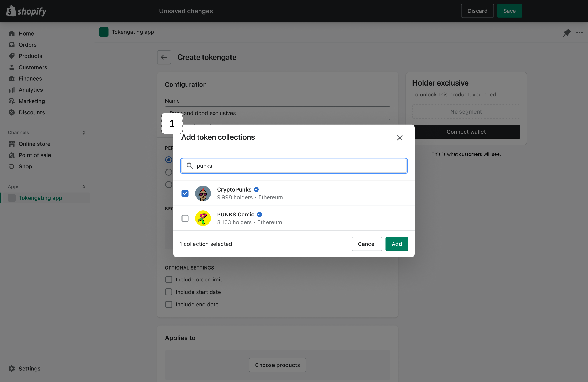Open the three-dot more actions menu
The image size is (588, 382).
579,32
